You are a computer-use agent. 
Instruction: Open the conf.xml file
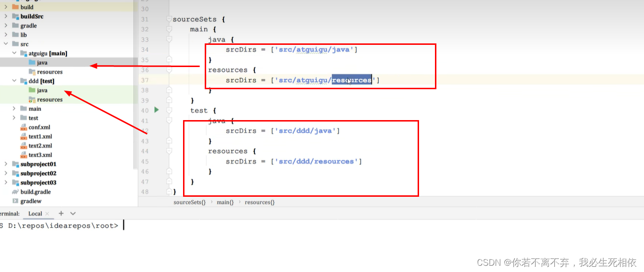coord(39,127)
